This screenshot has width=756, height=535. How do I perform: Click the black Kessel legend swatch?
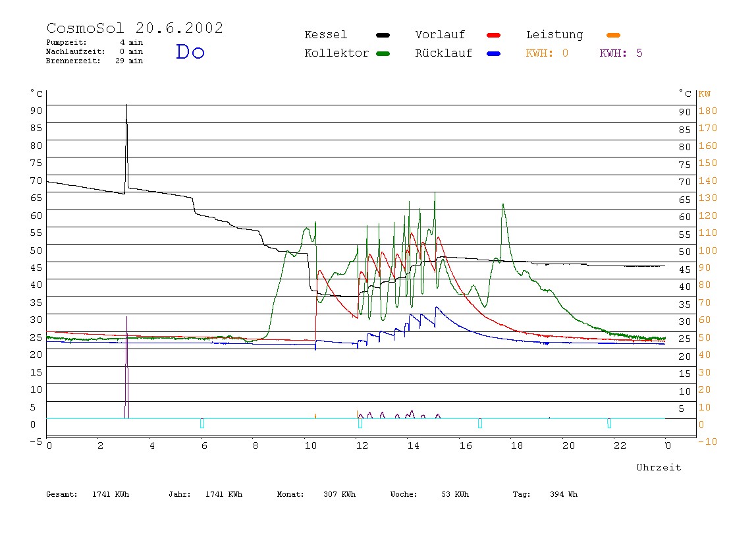point(383,35)
